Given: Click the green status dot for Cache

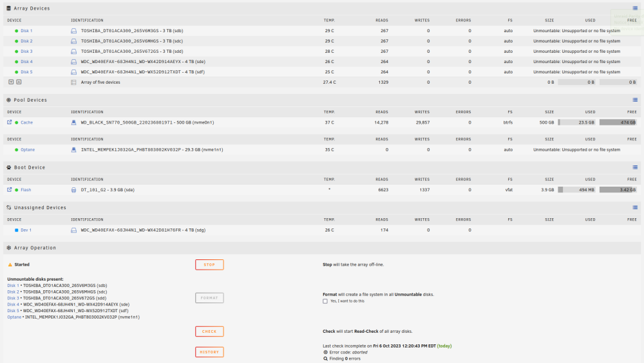Looking at the screenshot, I should tap(17, 122).
